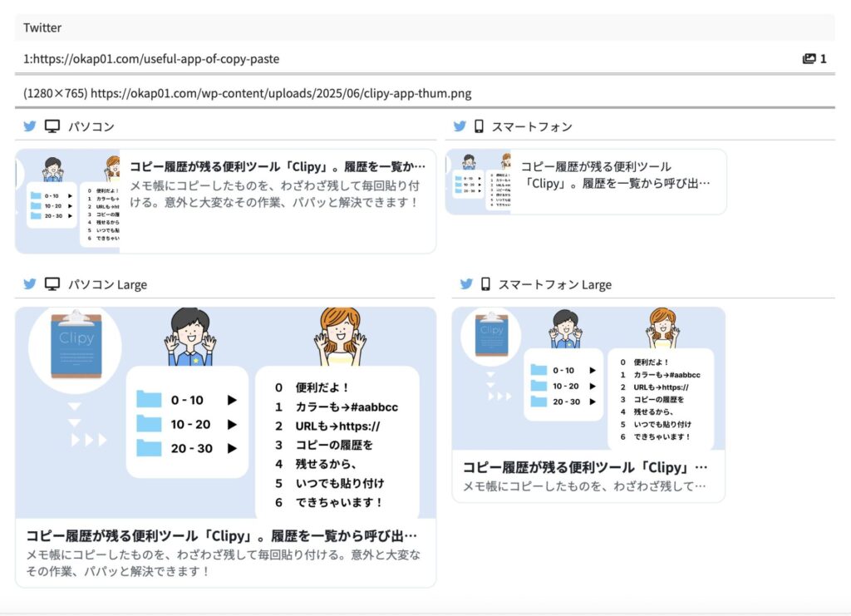Image resolution: width=851 pixels, height=616 pixels.
Task: Click the Twitter bird icon beside パソコン Large
Action: tap(30, 283)
